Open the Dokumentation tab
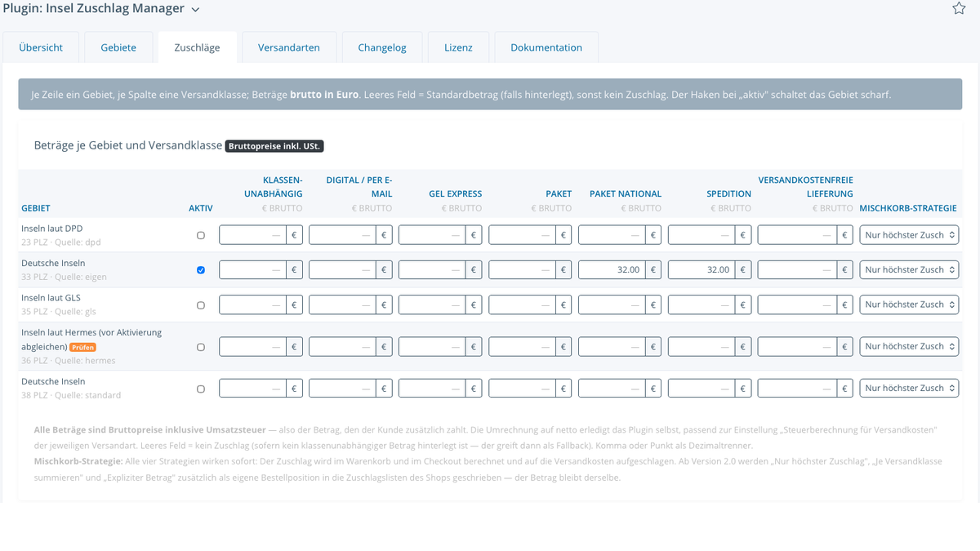 (x=546, y=47)
